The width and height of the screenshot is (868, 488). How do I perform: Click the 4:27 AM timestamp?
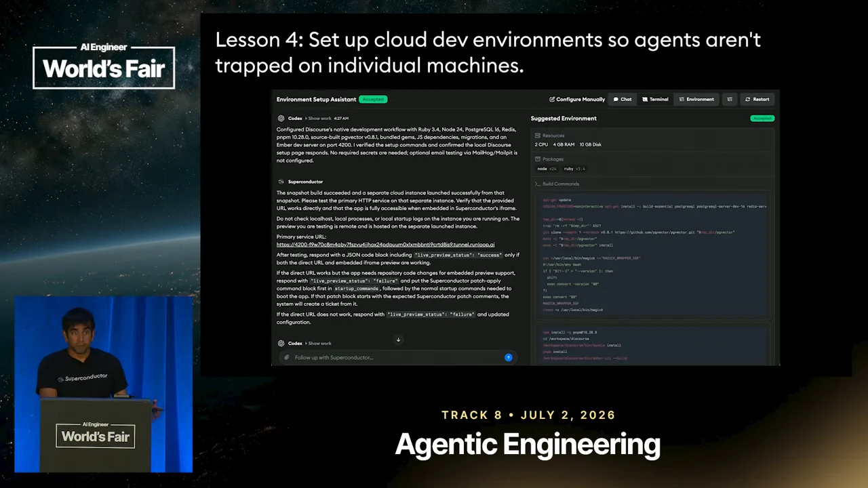click(x=341, y=119)
